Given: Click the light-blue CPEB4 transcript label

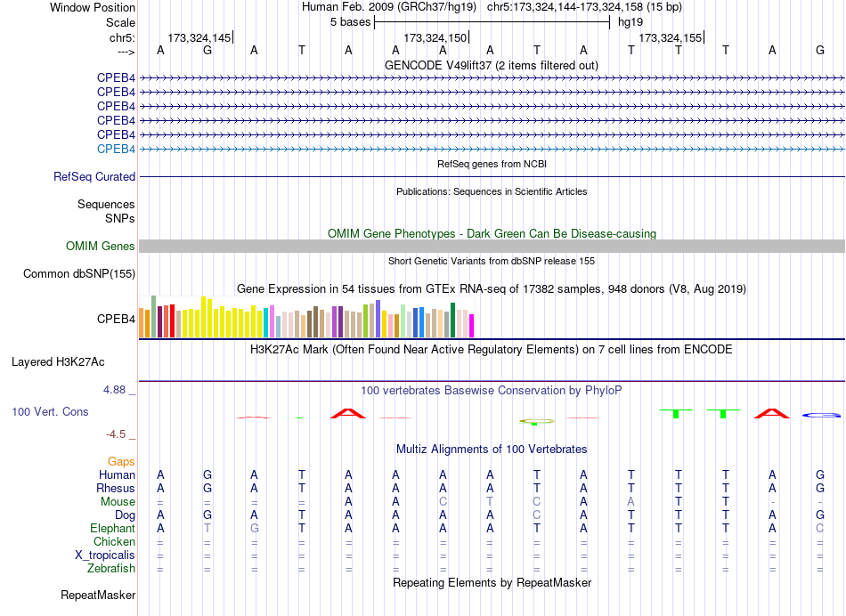Looking at the screenshot, I should pyautogui.click(x=116, y=149).
